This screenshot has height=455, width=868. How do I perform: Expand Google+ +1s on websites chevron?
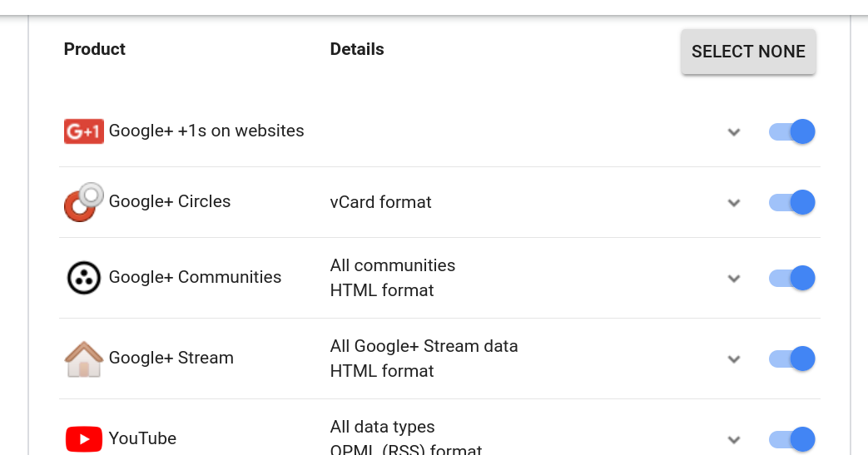(734, 131)
